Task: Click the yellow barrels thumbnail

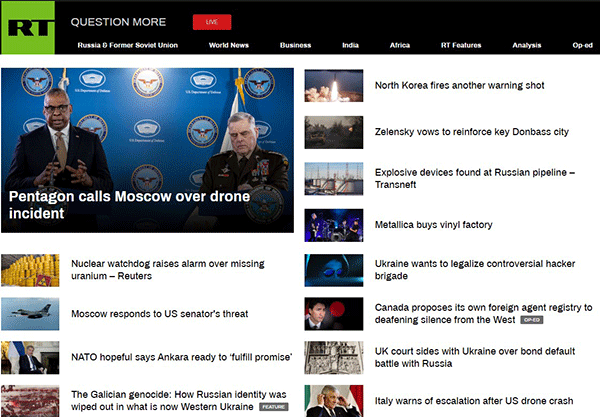Action: [30, 270]
